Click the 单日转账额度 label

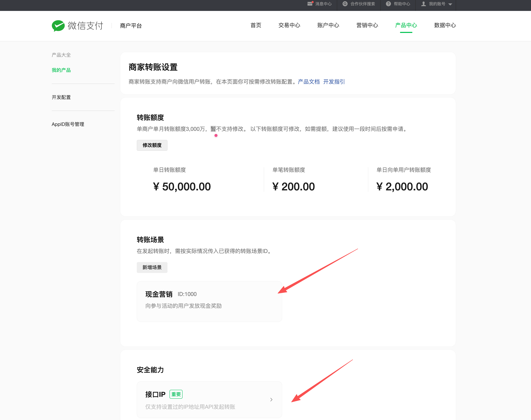click(169, 170)
